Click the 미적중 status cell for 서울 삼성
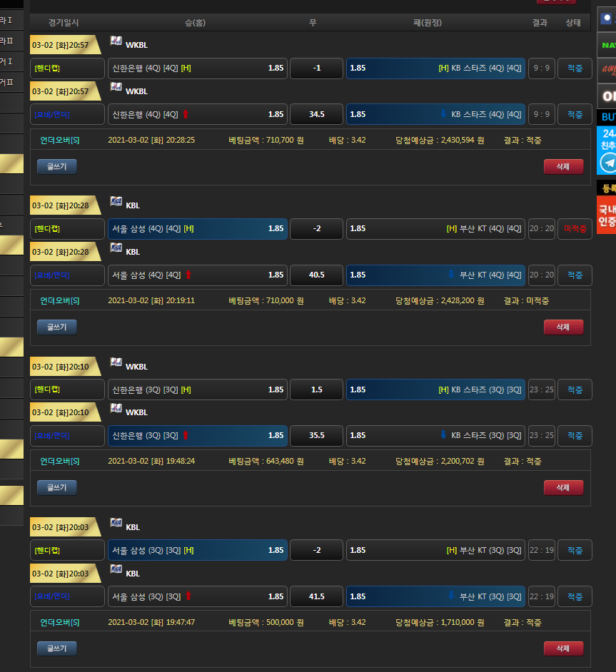 click(x=575, y=229)
